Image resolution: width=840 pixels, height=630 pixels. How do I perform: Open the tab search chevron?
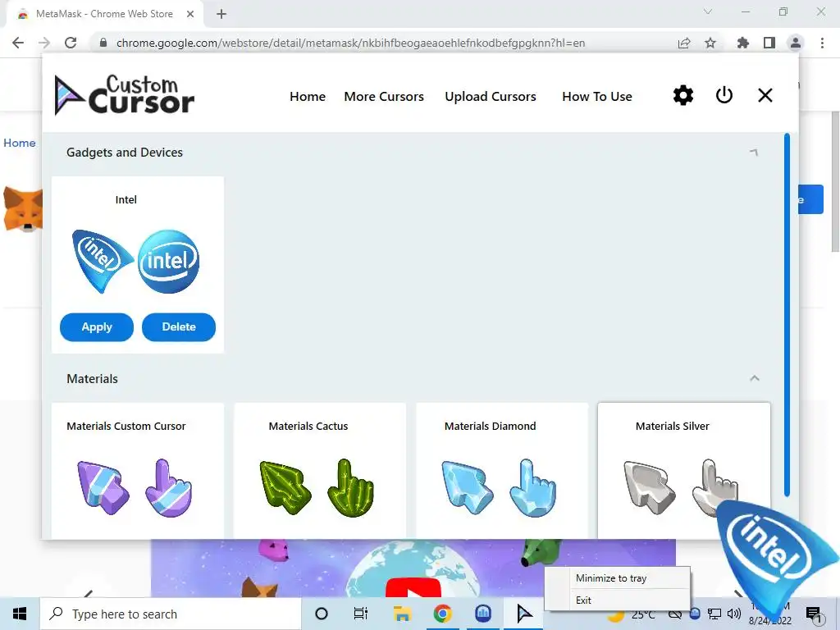708,11
